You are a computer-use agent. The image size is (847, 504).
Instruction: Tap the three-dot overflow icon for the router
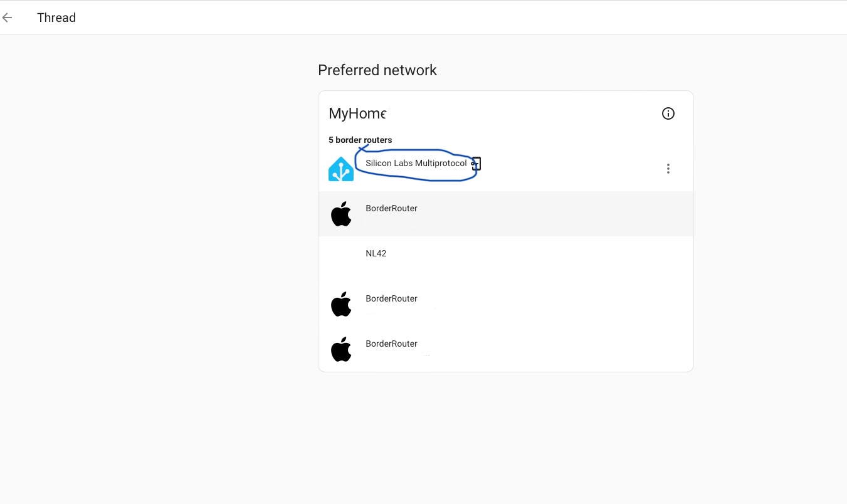pyautogui.click(x=668, y=169)
